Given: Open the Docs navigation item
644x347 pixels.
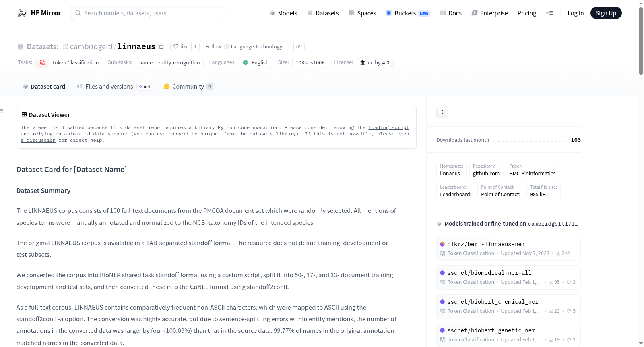Looking at the screenshot, I should [451, 13].
